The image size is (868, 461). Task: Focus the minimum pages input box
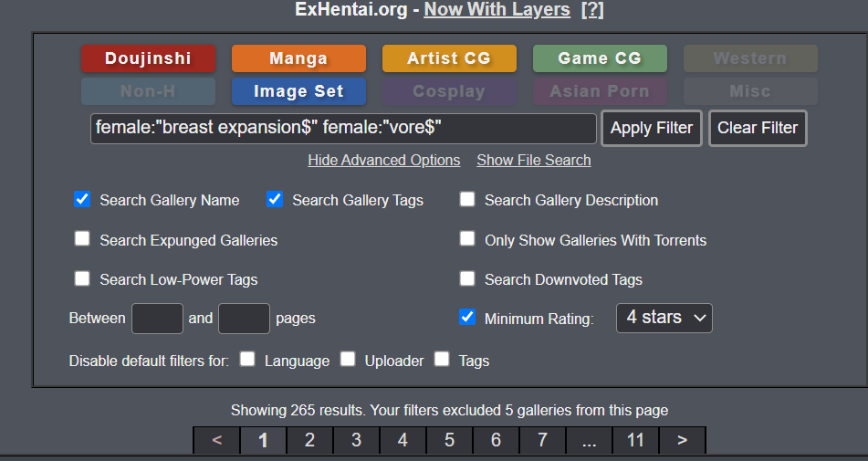[x=157, y=319]
